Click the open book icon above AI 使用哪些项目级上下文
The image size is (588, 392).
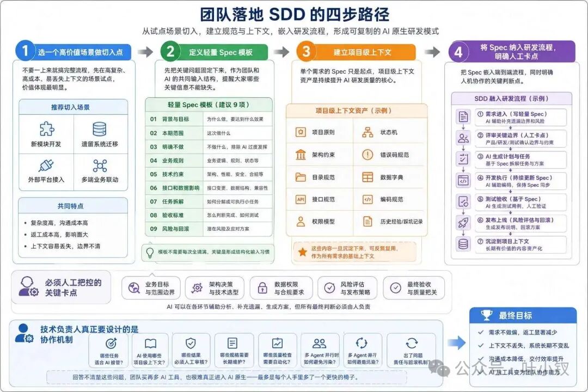(150, 343)
